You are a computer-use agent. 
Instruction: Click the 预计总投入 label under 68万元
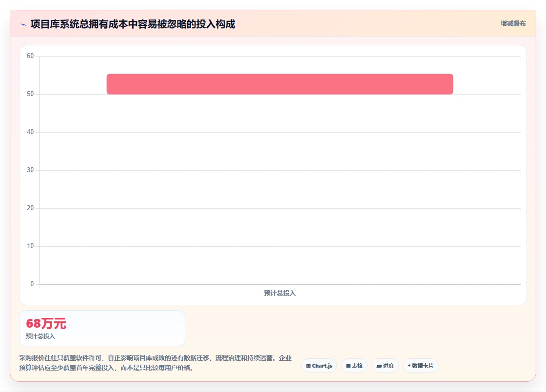tap(40, 336)
